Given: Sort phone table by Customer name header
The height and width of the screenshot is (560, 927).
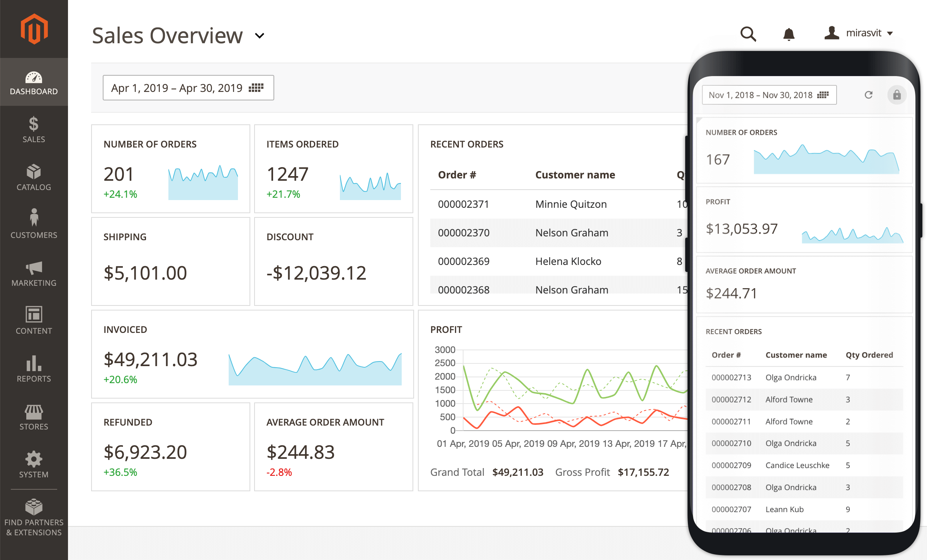Looking at the screenshot, I should coord(796,355).
